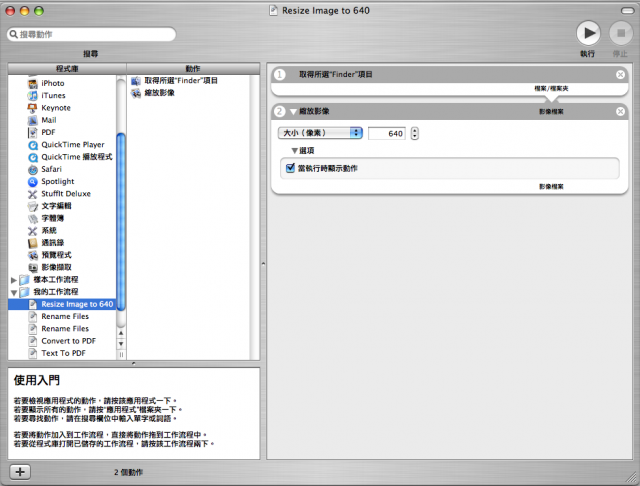Open the 大小（像素）popup menu
The image size is (640, 486).
click(320, 133)
